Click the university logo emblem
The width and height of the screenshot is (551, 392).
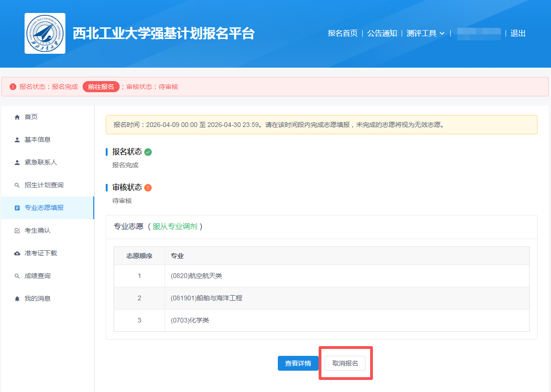pyautogui.click(x=45, y=33)
